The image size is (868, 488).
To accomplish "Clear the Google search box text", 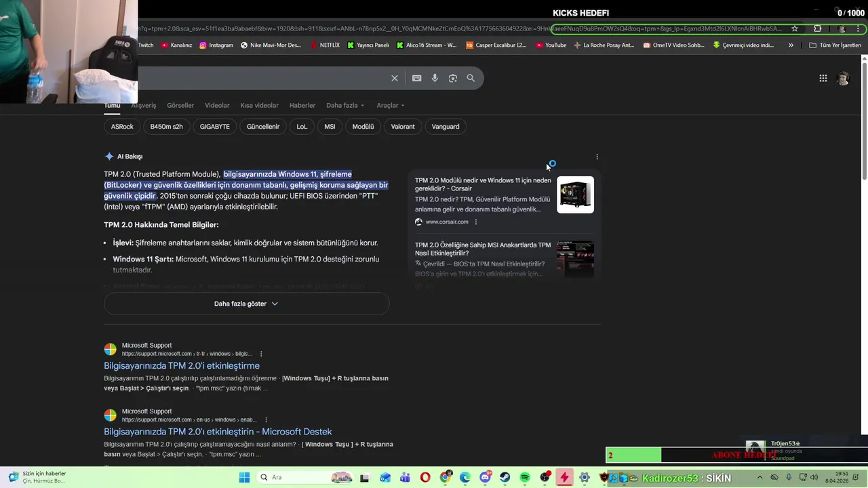I will (x=395, y=78).
